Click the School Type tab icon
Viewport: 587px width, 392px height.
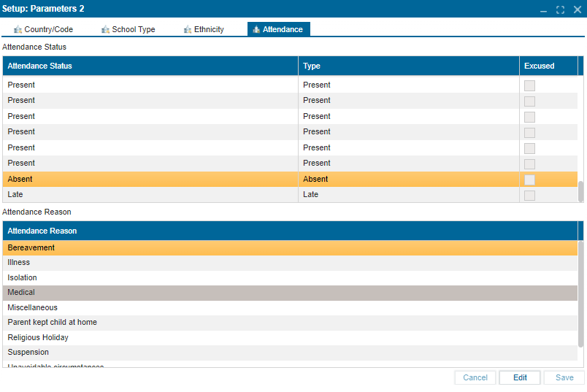(x=105, y=29)
